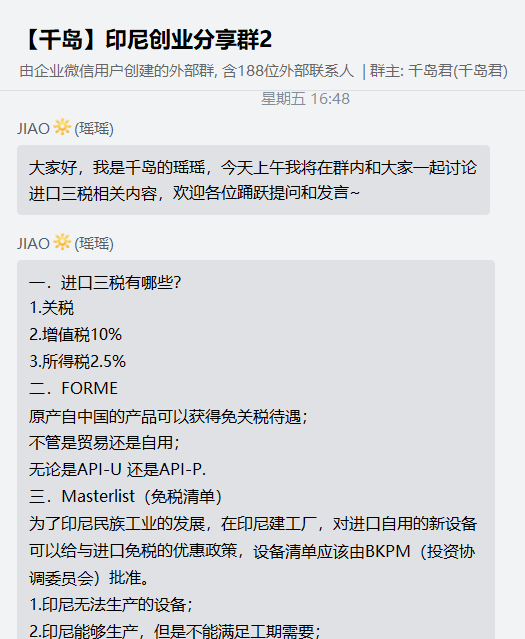Click the line 3.所得税2.5%
Image resolution: width=525 pixels, height=639 pixels.
tap(77, 361)
